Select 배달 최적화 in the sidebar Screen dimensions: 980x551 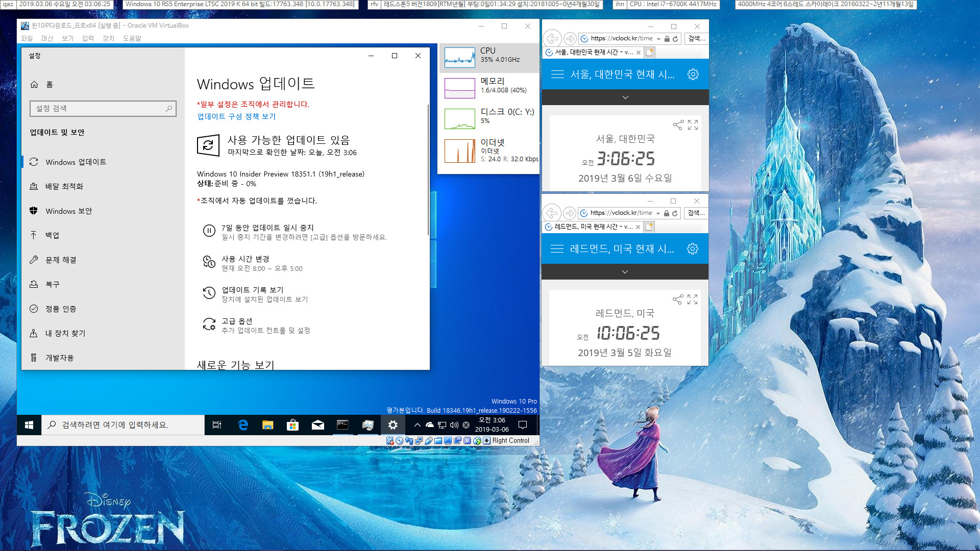[x=103, y=186]
